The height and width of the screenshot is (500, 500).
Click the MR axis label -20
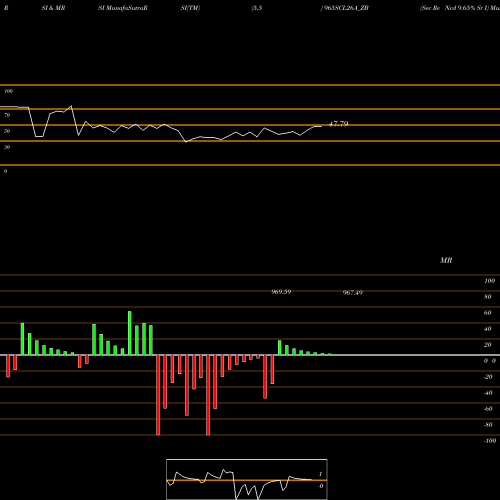(x=488, y=377)
